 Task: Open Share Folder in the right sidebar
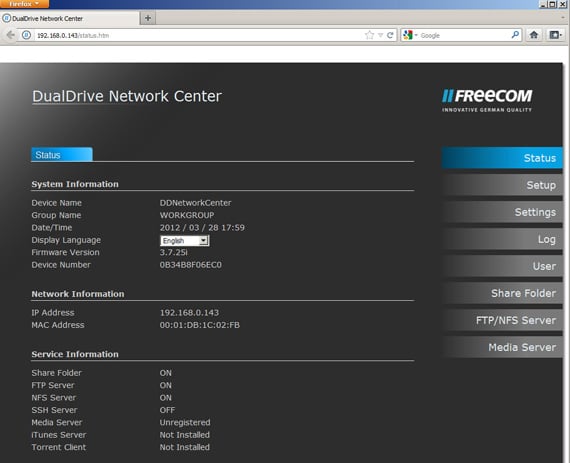pos(502,293)
